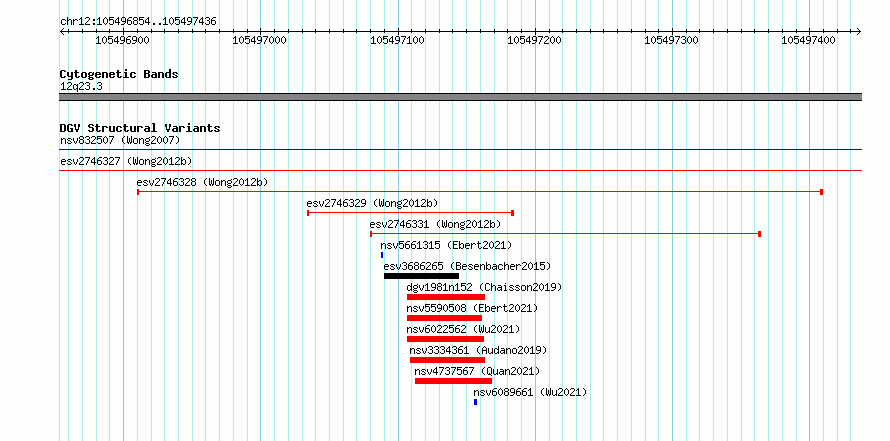Click the esv2746328 red span line
This screenshot has width=890, height=441.
(480, 192)
